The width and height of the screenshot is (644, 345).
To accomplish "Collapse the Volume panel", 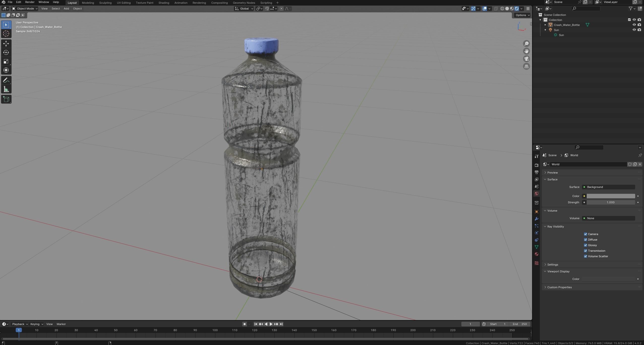I will pos(552,211).
